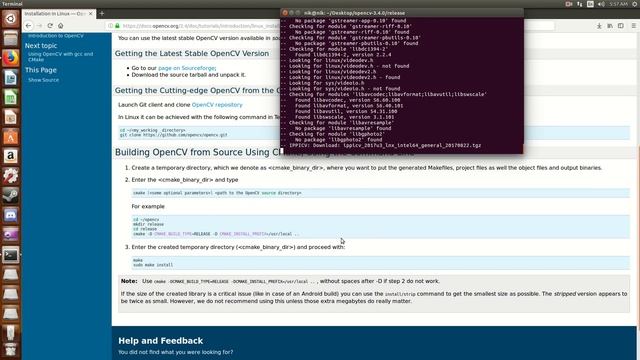Open the Firefox downloads panel

(x=599, y=26)
